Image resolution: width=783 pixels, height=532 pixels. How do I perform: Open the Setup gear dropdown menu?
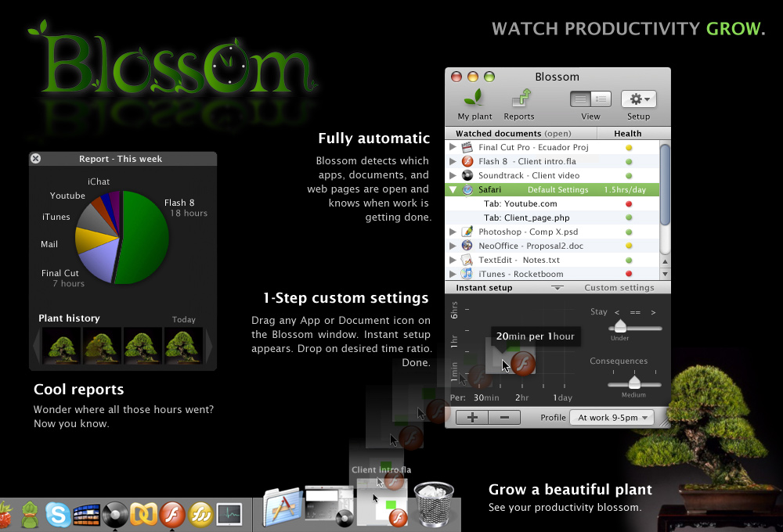(639, 99)
